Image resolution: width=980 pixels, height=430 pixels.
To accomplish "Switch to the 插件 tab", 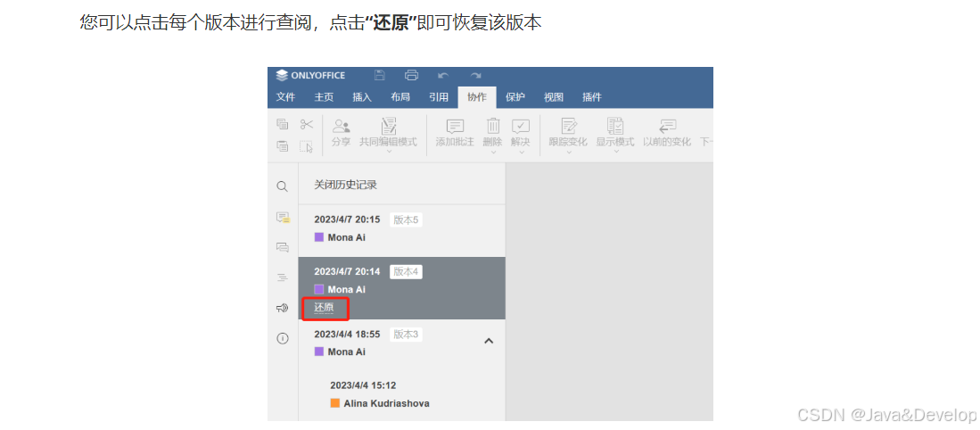I will pos(591,97).
